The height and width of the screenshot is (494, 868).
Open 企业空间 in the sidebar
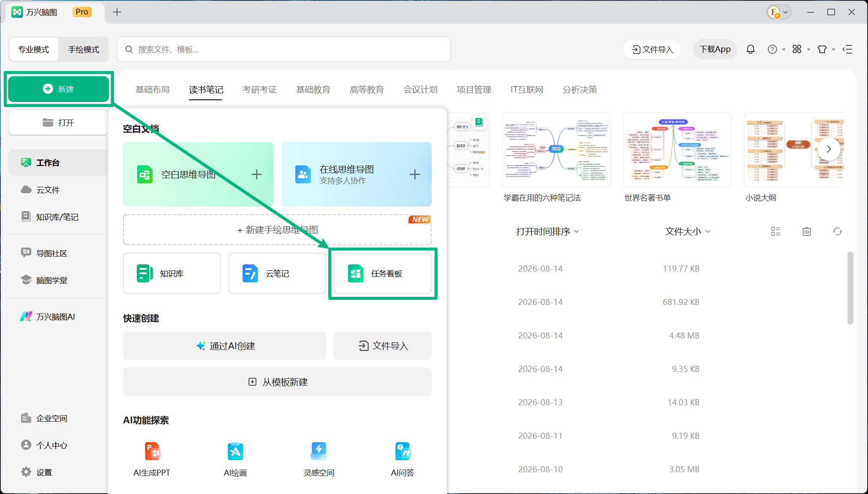(58, 418)
